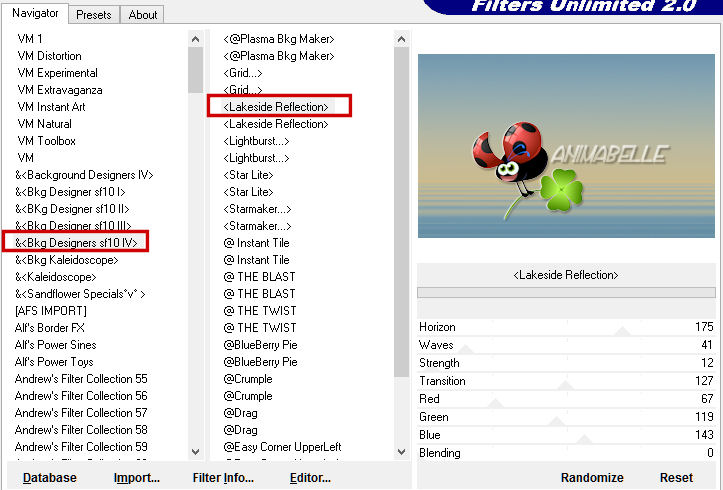Select the highlighted <Lakeside Reflection> filter

(x=276, y=107)
